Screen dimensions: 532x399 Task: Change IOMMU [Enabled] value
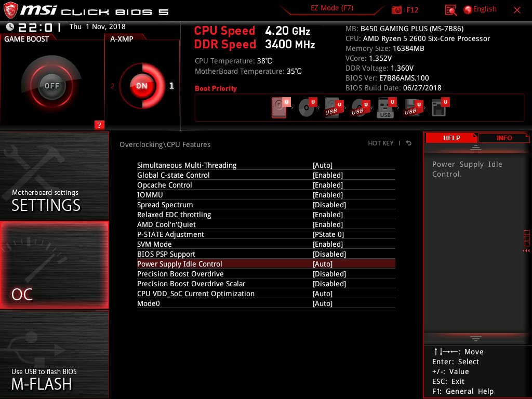click(328, 195)
